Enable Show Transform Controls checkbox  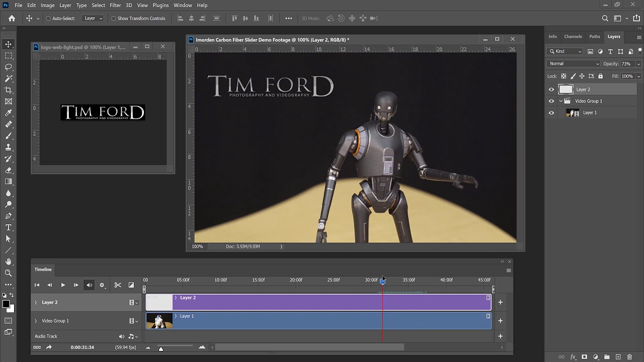coord(113,19)
